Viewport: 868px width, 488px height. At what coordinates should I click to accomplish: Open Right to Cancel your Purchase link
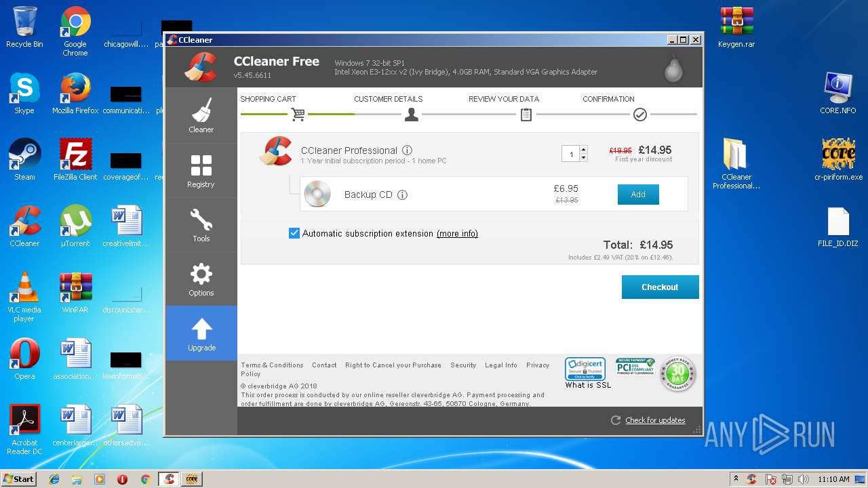click(x=393, y=365)
